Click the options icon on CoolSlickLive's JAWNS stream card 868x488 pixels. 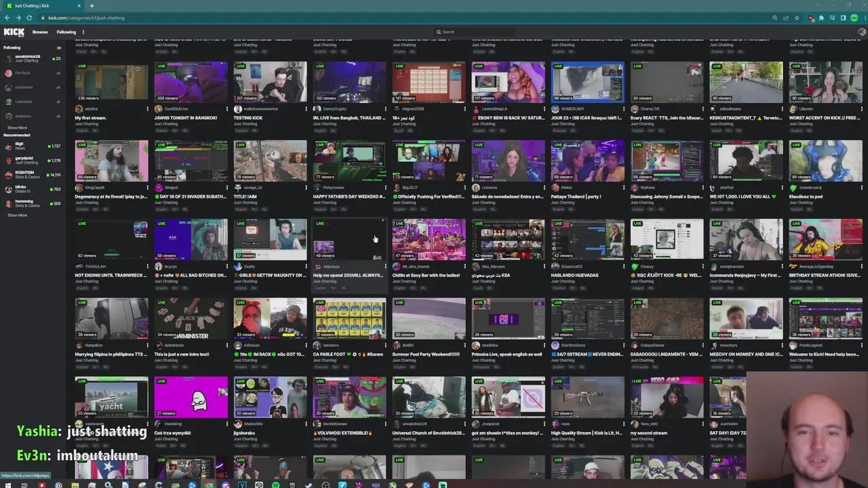point(227,109)
